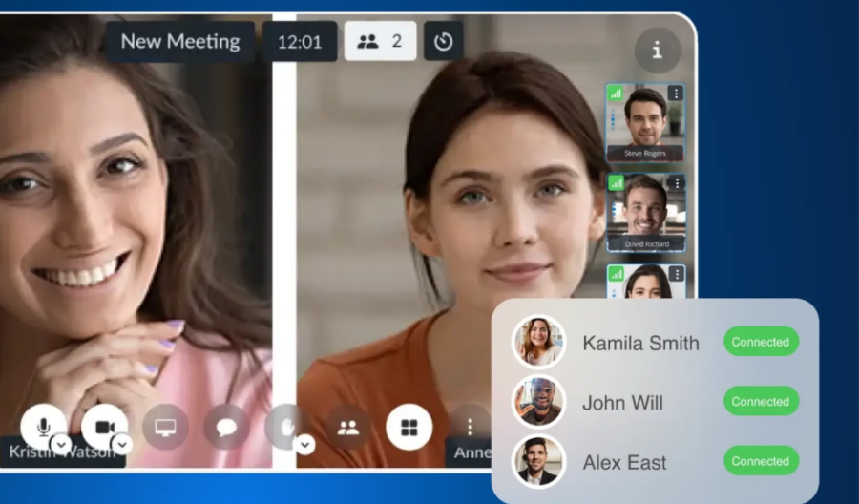Image resolution: width=859 pixels, height=504 pixels.
Task: Expand camera options chevron
Action: pyautogui.click(x=121, y=444)
